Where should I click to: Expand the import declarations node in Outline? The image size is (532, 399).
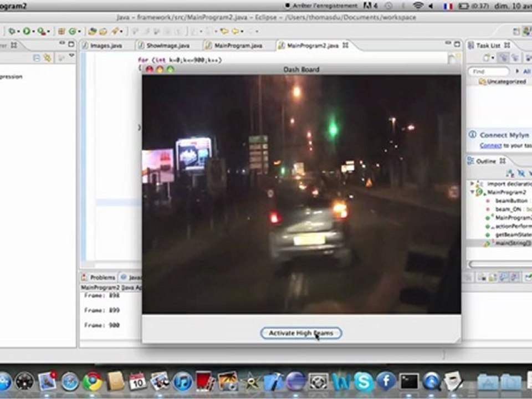tap(472, 183)
